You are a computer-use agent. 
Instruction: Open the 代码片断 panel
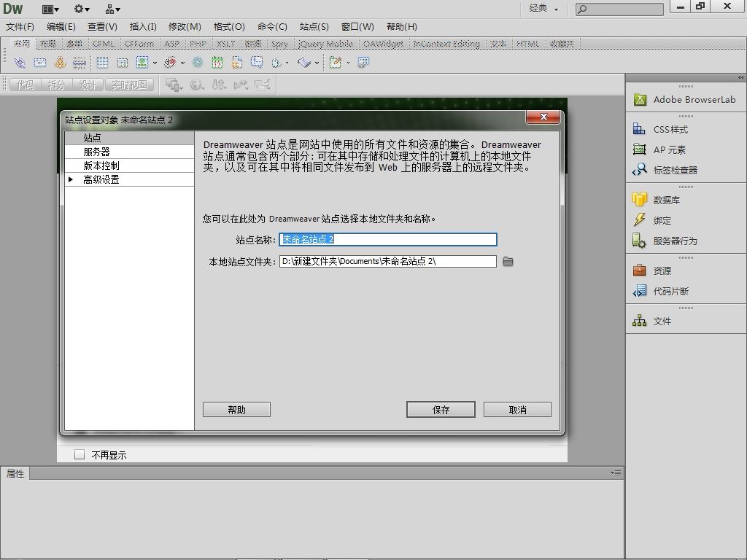coord(686,291)
